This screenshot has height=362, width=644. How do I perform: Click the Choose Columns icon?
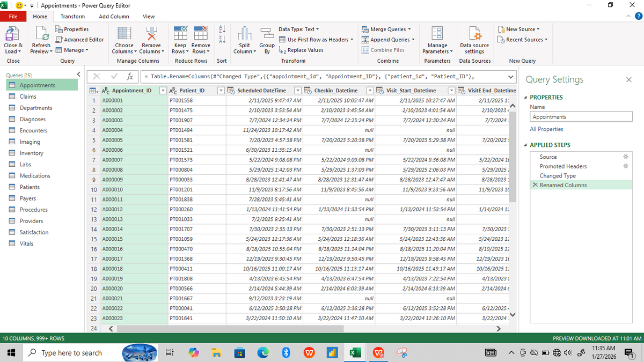125,33
